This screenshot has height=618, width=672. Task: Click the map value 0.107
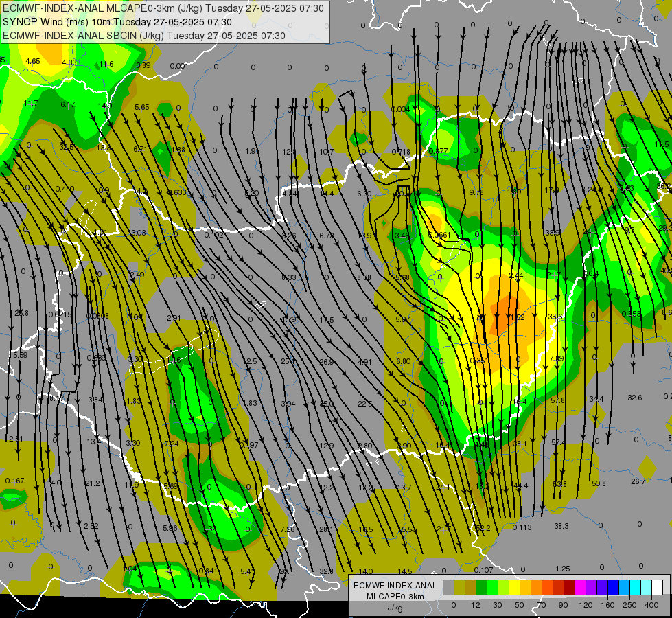tap(483, 570)
